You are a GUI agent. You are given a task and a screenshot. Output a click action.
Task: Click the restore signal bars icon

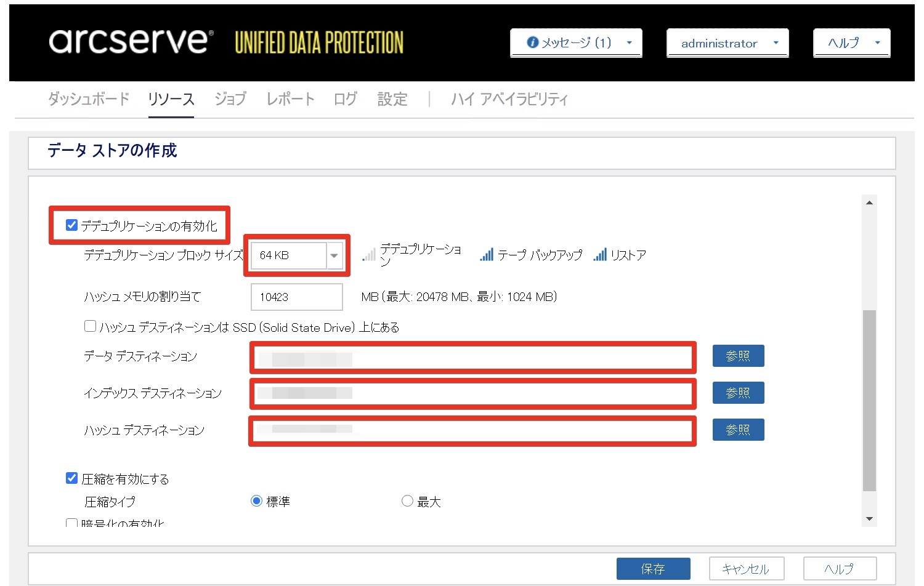[600, 255]
